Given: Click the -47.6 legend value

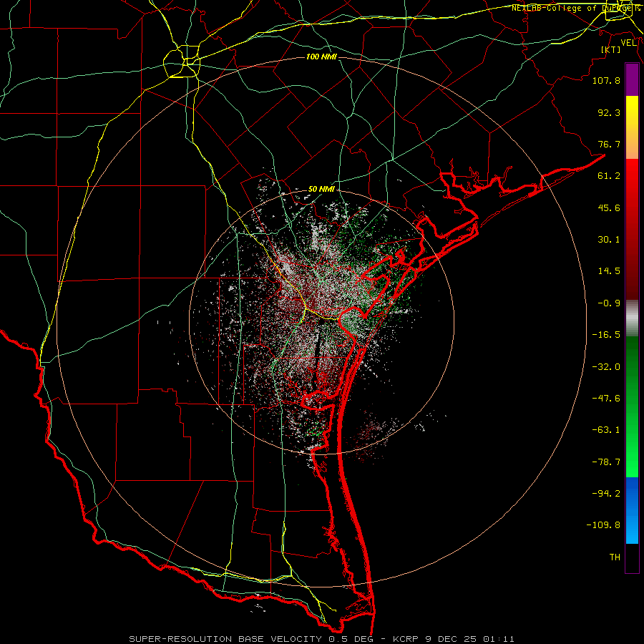Looking at the screenshot, I should [x=606, y=399].
